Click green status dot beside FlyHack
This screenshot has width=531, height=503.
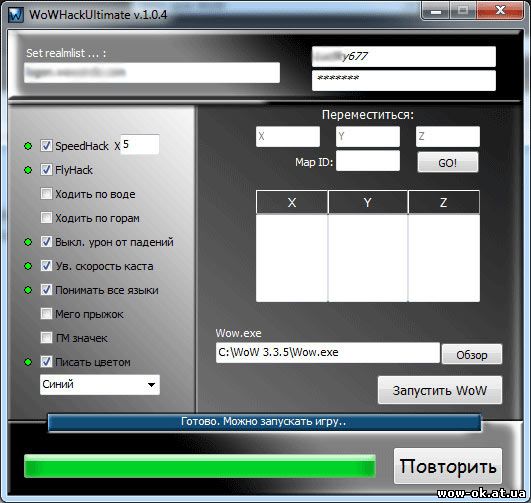[28, 170]
